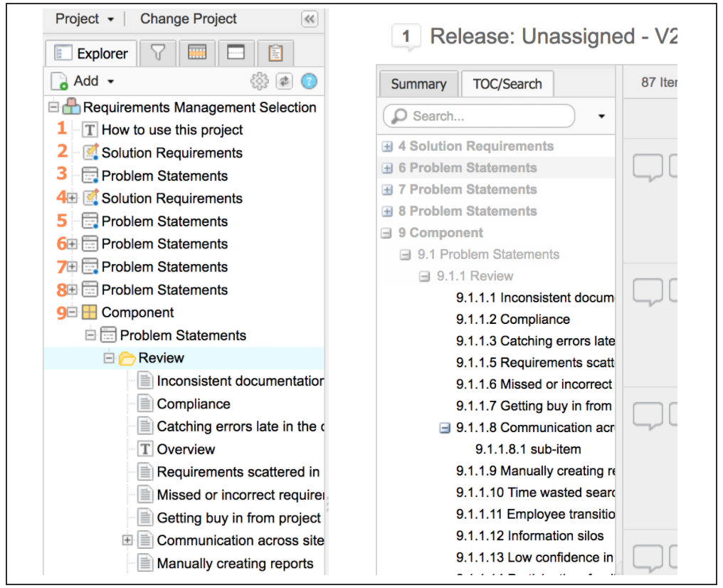Open the clipboard tab icon
The width and height of the screenshot is (723, 588).
[275, 53]
